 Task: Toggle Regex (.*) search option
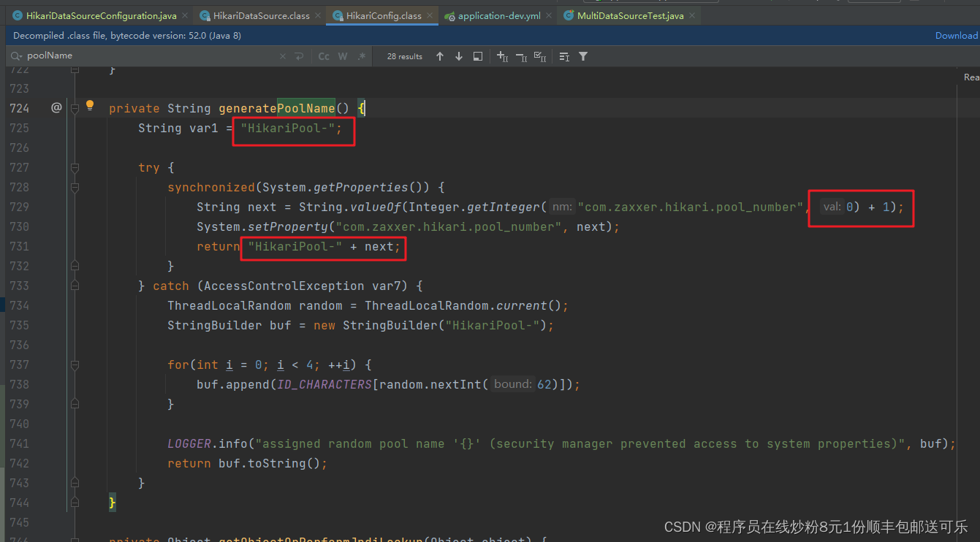[362, 56]
